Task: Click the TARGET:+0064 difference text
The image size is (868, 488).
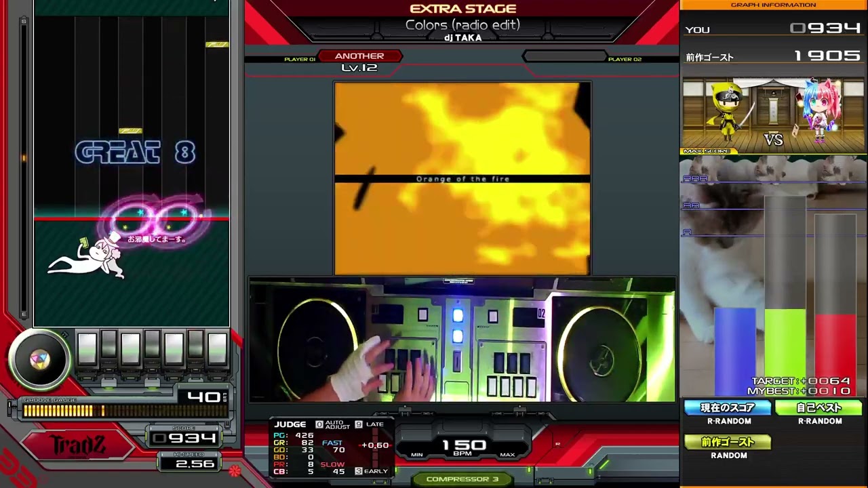Action: coord(801,382)
